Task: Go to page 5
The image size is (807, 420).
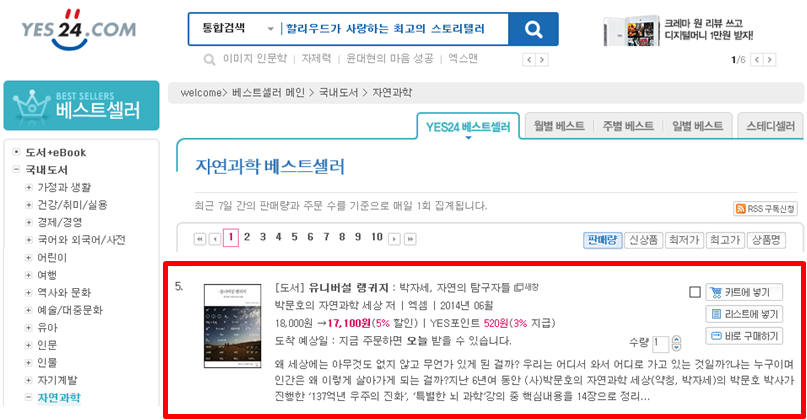Action: 294,237
